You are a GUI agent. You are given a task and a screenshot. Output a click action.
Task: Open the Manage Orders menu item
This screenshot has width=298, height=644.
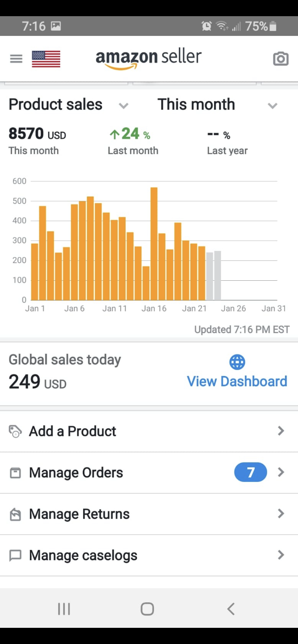[76, 473]
